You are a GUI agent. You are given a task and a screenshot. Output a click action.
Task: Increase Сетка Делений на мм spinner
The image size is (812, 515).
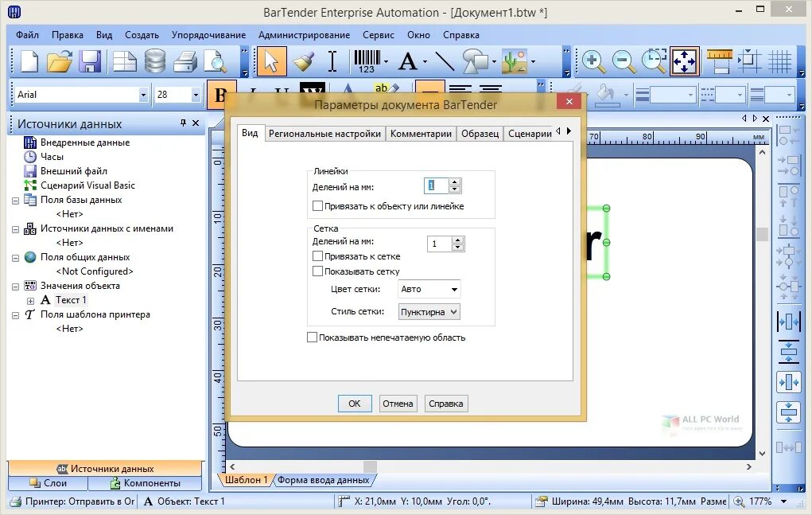[457, 240]
